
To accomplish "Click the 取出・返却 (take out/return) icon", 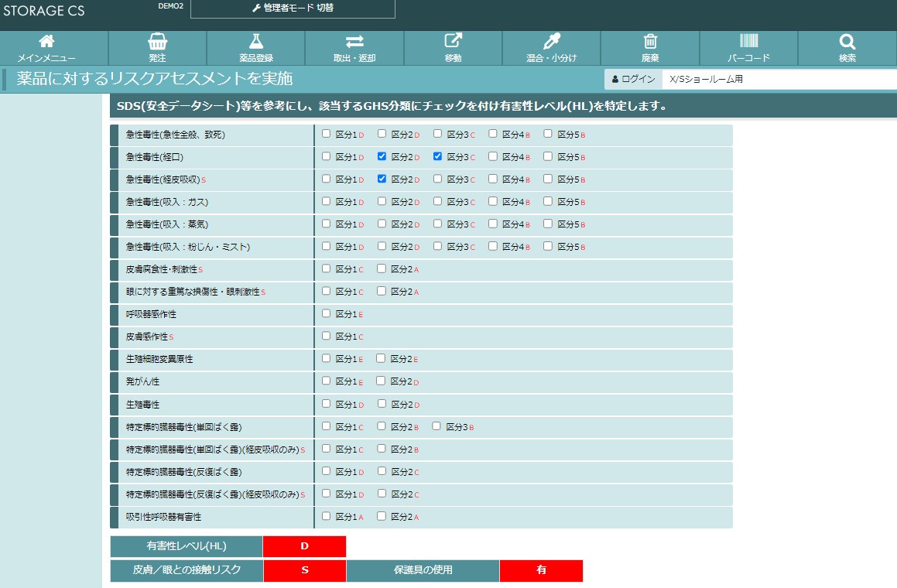I will click(355, 47).
